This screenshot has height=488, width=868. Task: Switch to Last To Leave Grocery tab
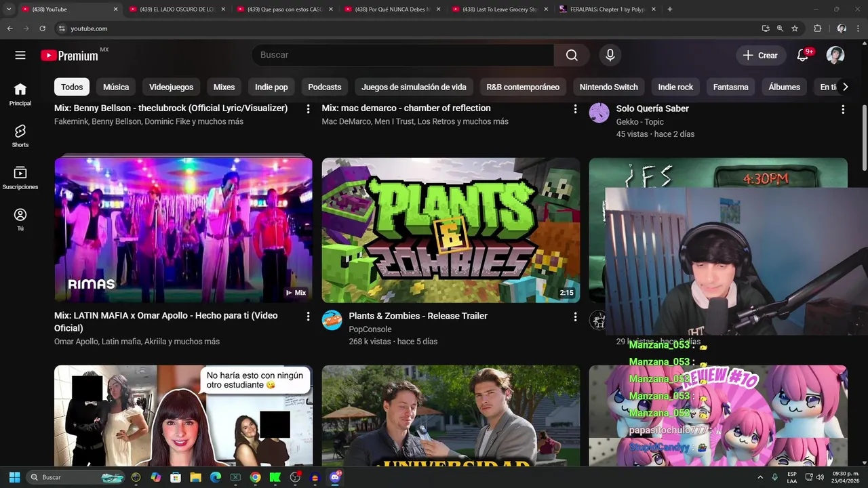499,9
